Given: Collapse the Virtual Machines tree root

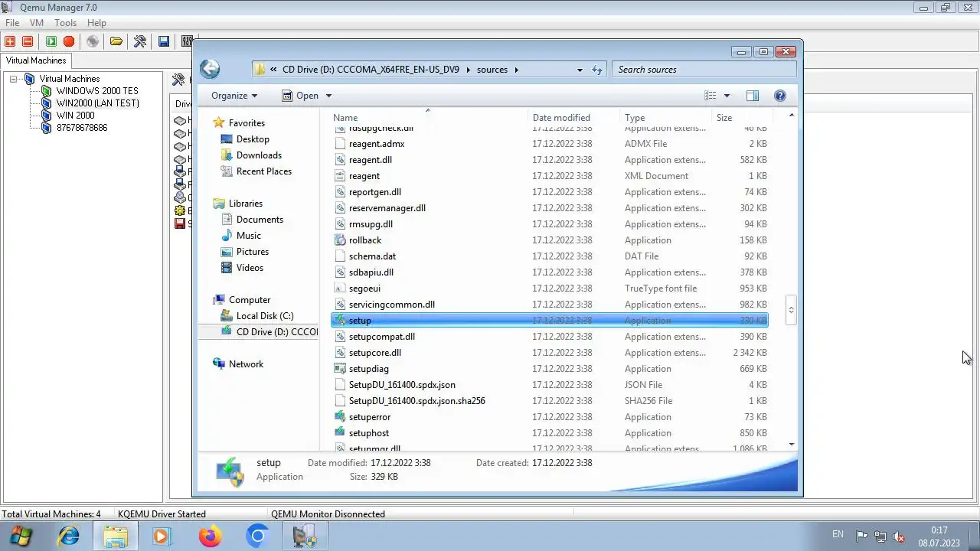Looking at the screenshot, I should click(14, 79).
